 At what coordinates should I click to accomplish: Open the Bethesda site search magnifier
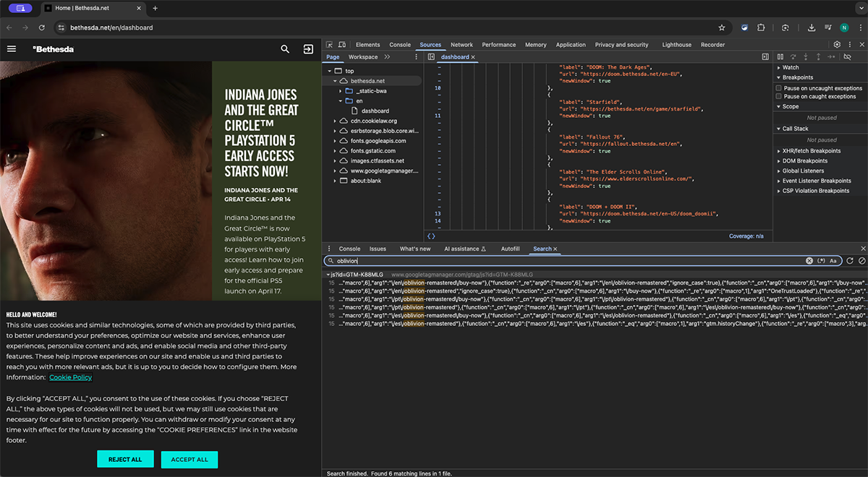[x=285, y=49]
